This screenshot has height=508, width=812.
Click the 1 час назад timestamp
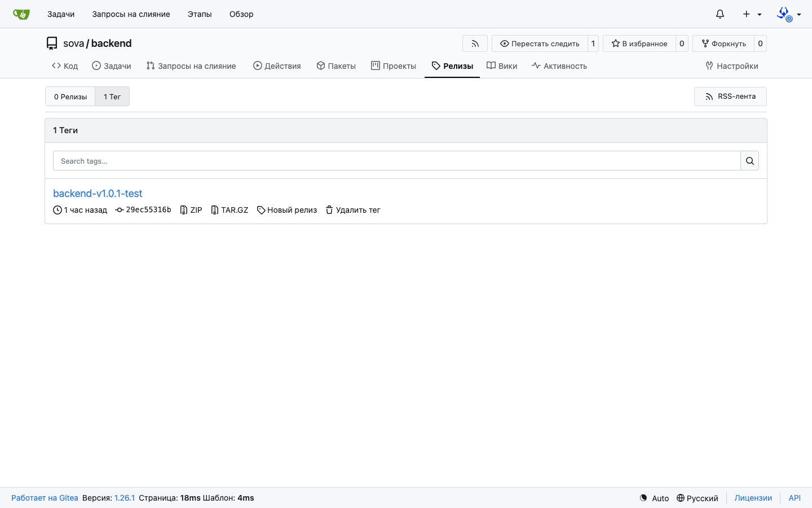85,210
